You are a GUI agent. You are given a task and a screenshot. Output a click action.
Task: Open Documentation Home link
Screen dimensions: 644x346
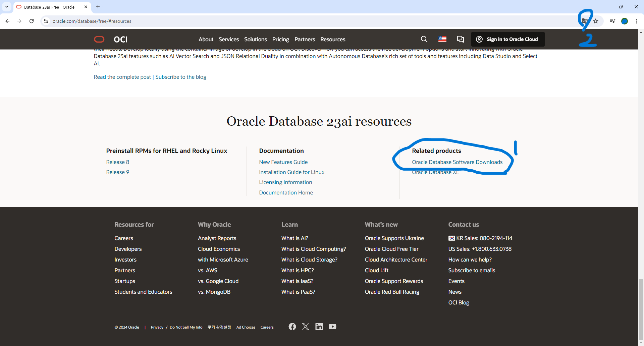click(x=286, y=192)
